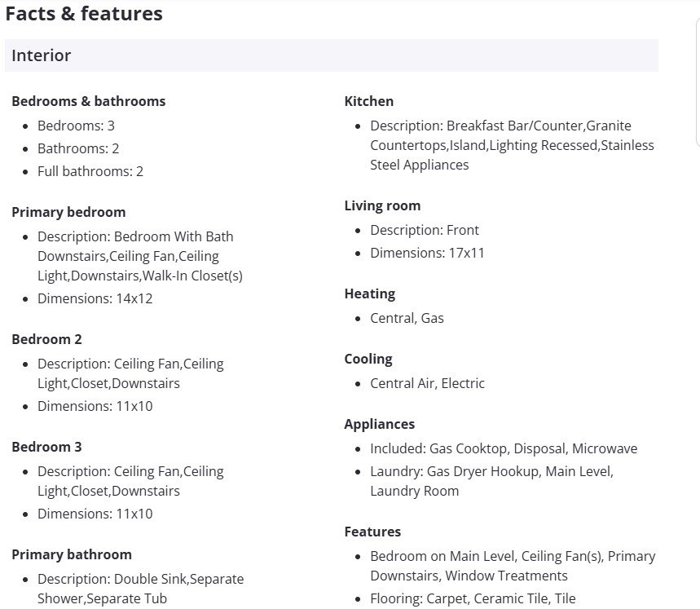Click the Appliances heading
The image size is (700, 609).
pos(380,424)
